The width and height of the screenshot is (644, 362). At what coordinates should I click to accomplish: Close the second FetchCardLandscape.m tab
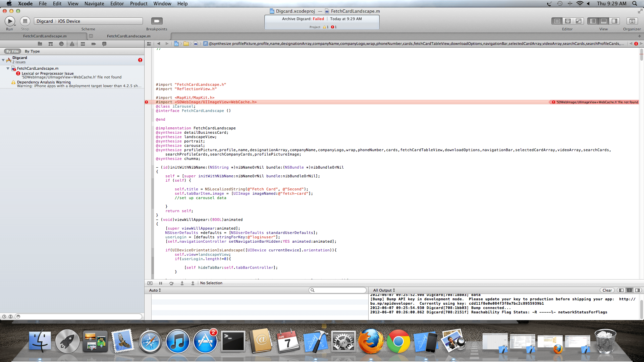click(91, 36)
